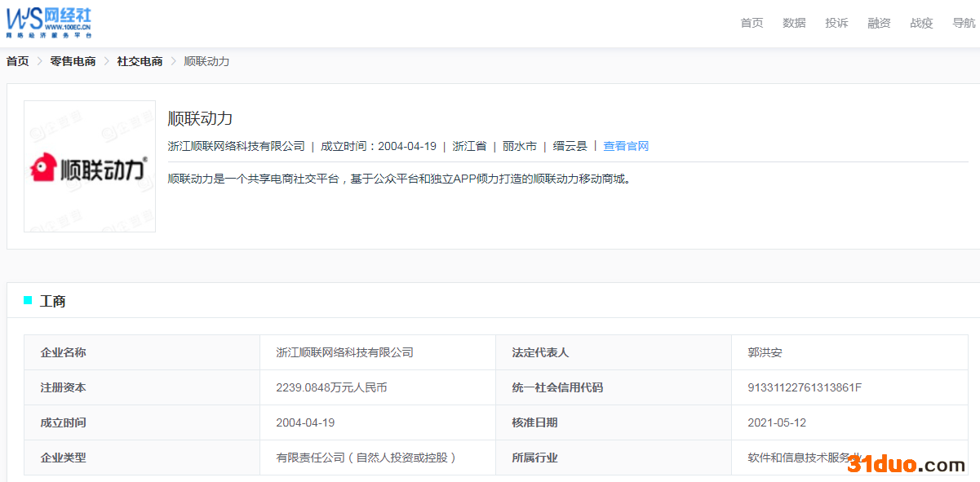Select the 战疫 navigation item
Screen dimensions: 980x482
[x=921, y=23]
